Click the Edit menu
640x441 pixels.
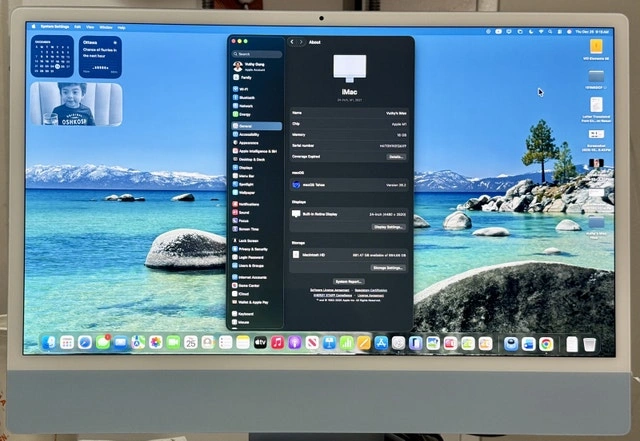click(75, 27)
